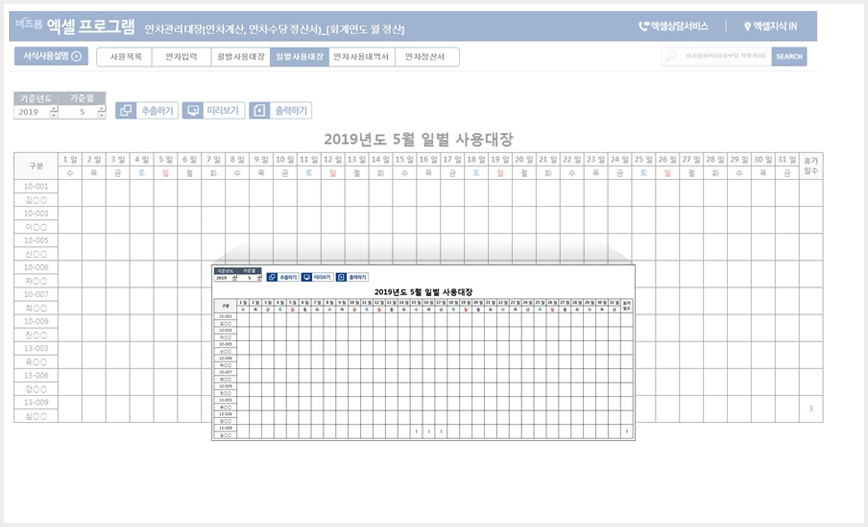868x527 pixels.
Task: Click the arrow icon on 서식사용설명
Action: pos(76,57)
